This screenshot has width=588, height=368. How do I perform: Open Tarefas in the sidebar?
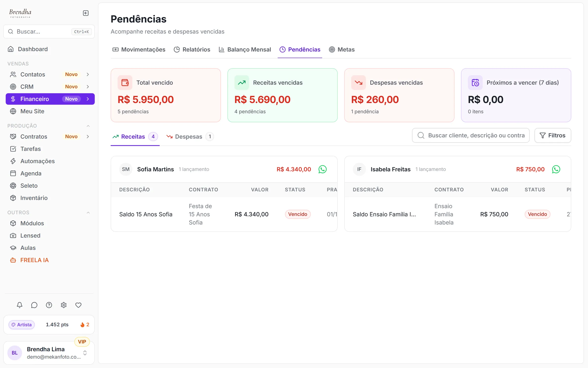(x=50, y=149)
